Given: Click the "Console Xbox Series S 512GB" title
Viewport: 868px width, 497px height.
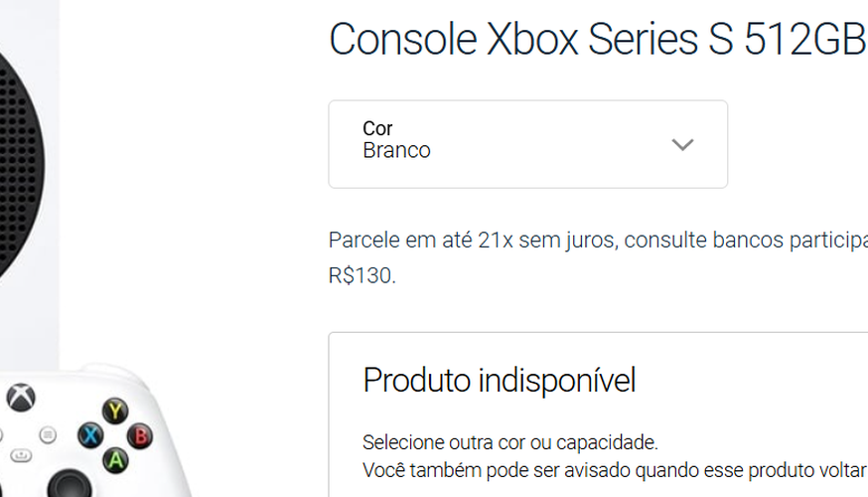Looking at the screenshot, I should click(597, 40).
